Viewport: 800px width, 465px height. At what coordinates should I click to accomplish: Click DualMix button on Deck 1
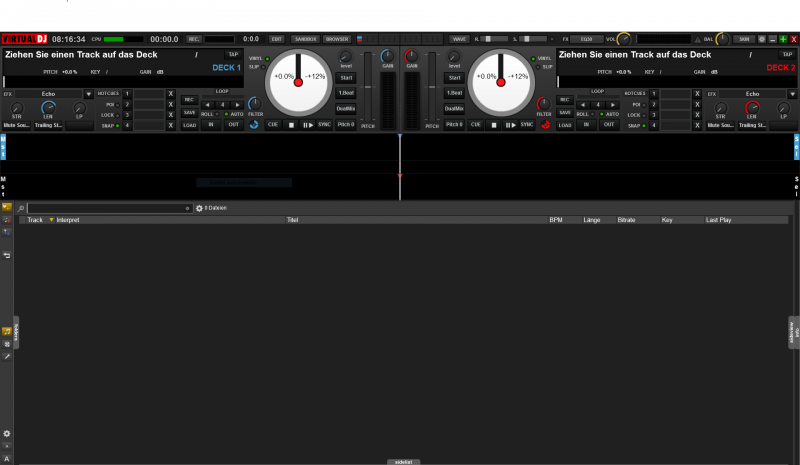346,109
